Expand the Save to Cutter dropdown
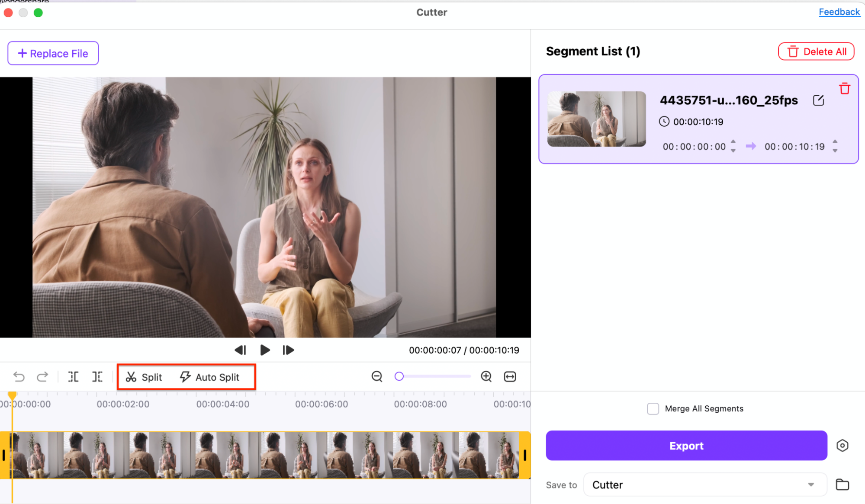865x504 pixels. (x=810, y=485)
